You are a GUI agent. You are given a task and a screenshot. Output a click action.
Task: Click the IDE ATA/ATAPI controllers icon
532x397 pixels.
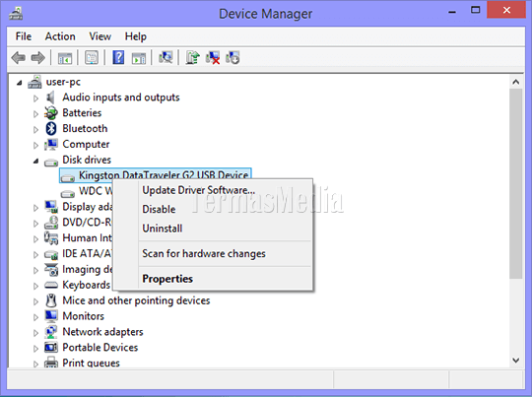click(x=51, y=254)
